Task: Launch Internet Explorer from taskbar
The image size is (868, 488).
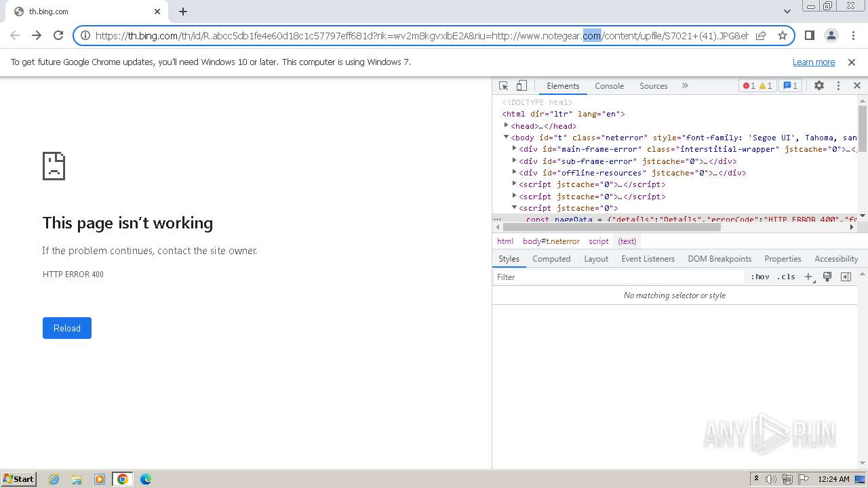Action: click(54, 479)
